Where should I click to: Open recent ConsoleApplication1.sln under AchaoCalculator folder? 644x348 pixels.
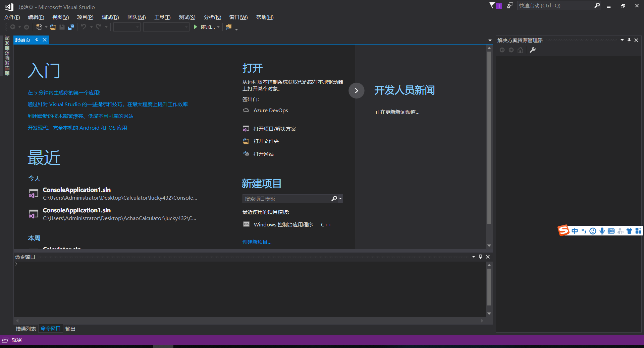[113, 214]
